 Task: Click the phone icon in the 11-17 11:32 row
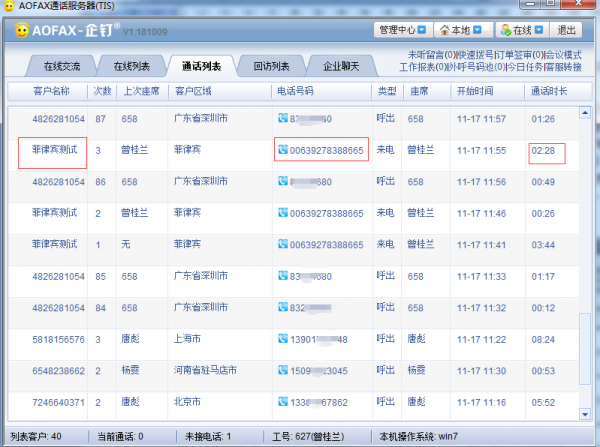click(283, 307)
